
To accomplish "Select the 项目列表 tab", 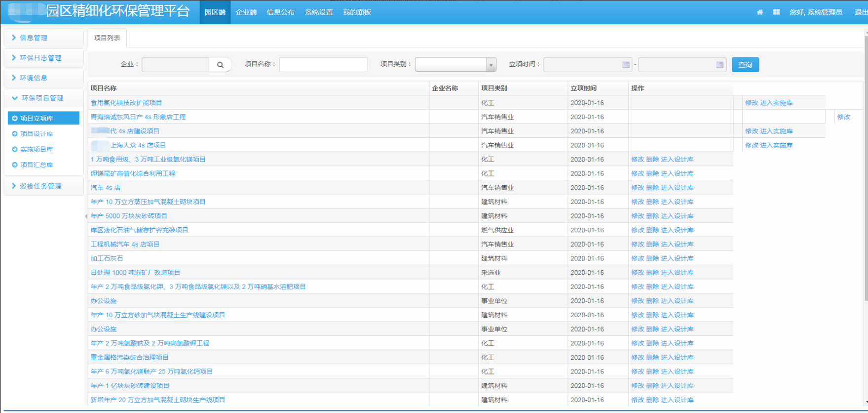I will (107, 38).
